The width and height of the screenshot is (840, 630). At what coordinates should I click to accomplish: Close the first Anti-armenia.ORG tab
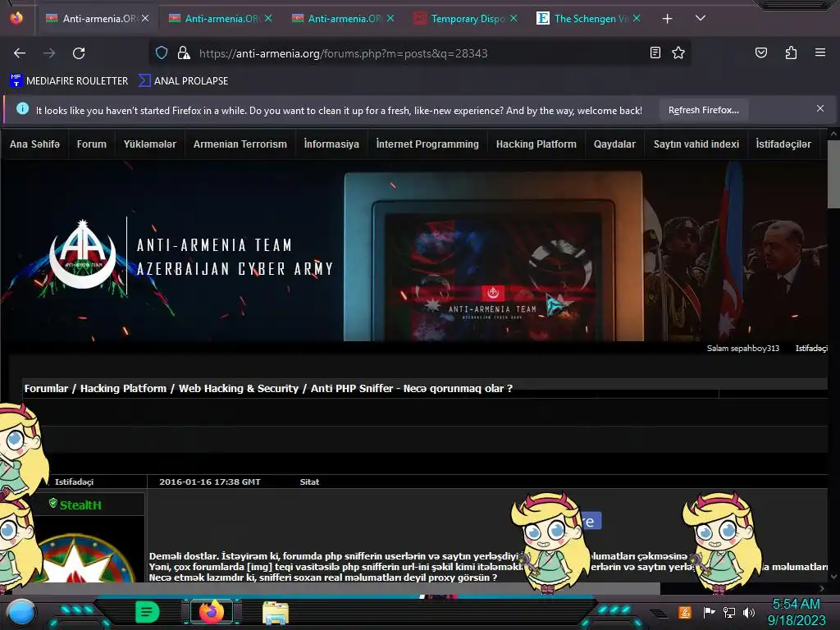pos(145,18)
